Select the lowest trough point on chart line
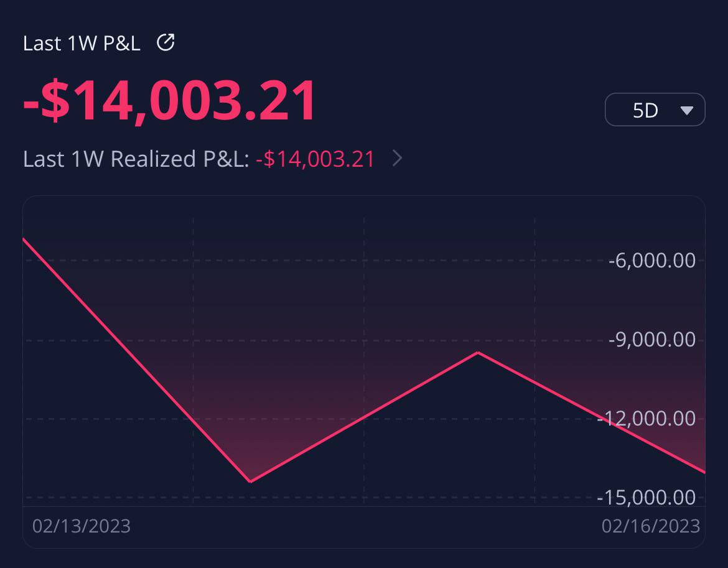728x568 pixels. tap(250, 482)
